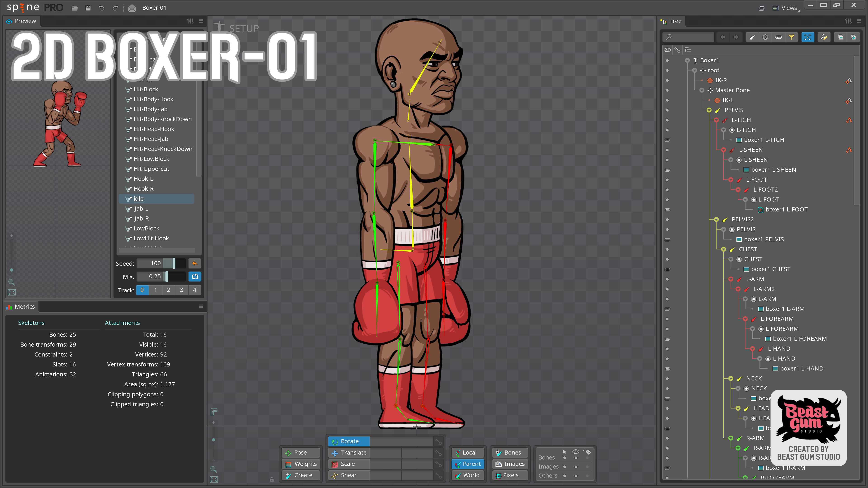868x488 pixels.
Task: Select the Hit-Uppercut animation in list
Action: [151, 169]
